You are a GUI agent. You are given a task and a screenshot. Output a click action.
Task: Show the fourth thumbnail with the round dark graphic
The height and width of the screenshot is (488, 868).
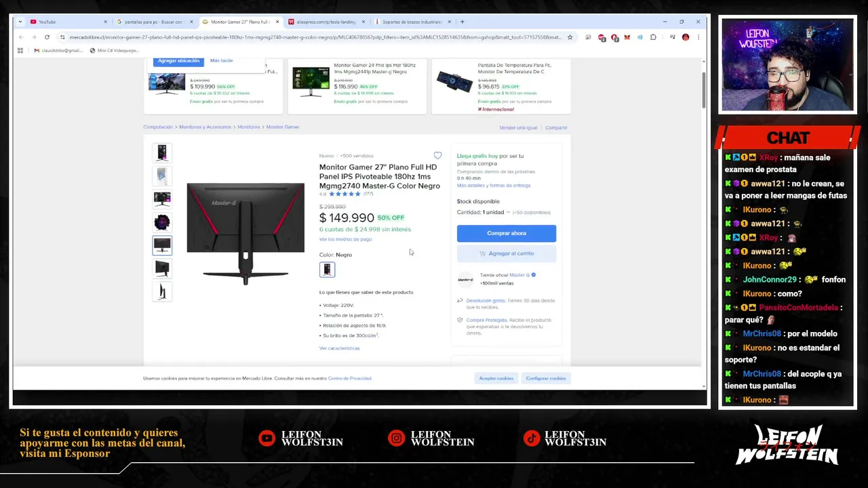[x=162, y=222]
